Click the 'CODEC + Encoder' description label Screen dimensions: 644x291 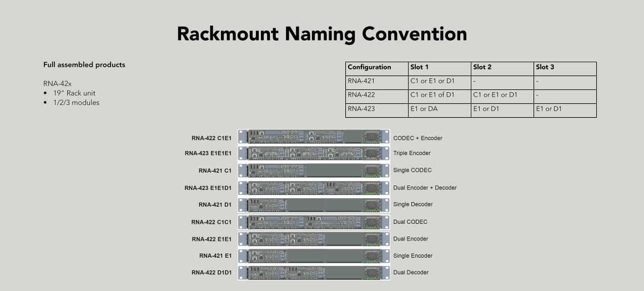click(417, 138)
